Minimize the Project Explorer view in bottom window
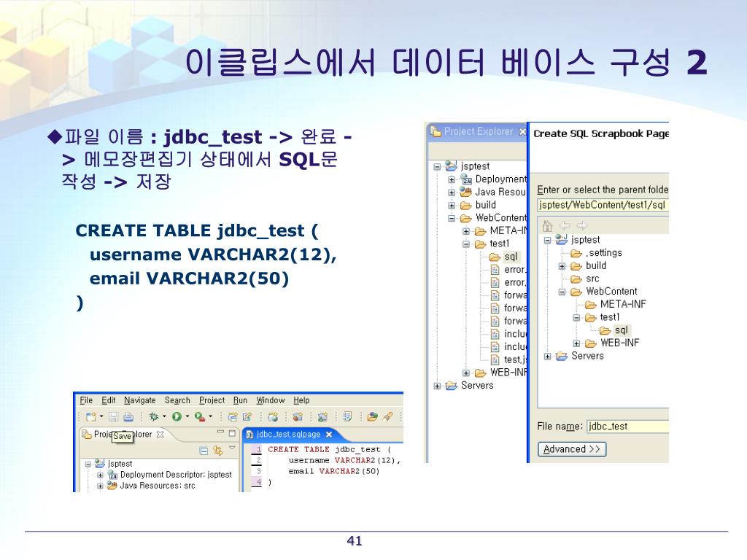Image resolution: width=747 pixels, height=560 pixels. [x=220, y=433]
